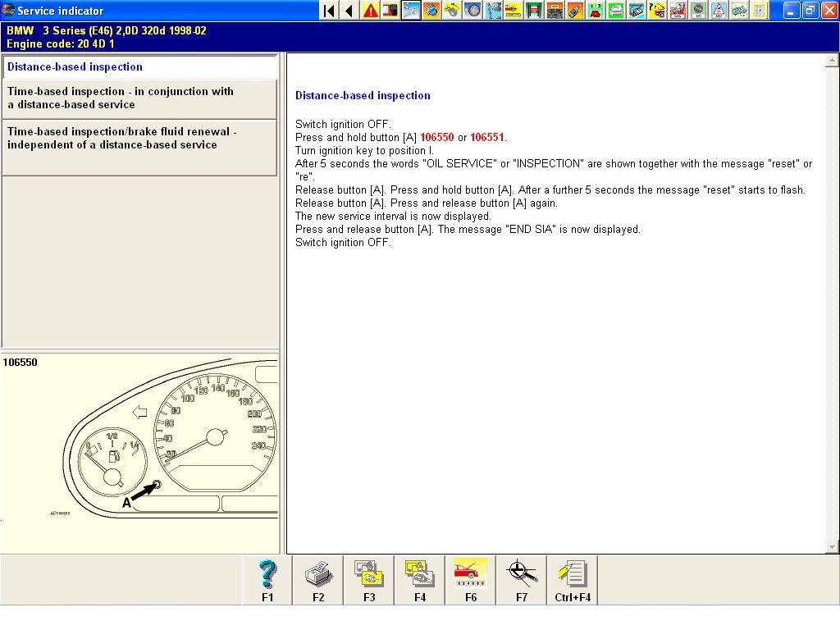Click the bright green car toolbar icon
The width and height of the screenshot is (840, 630).
click(x=615, y=10)
